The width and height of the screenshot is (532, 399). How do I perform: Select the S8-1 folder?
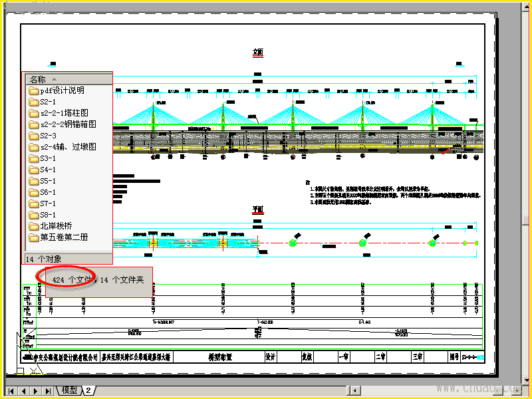click(43, 215)
